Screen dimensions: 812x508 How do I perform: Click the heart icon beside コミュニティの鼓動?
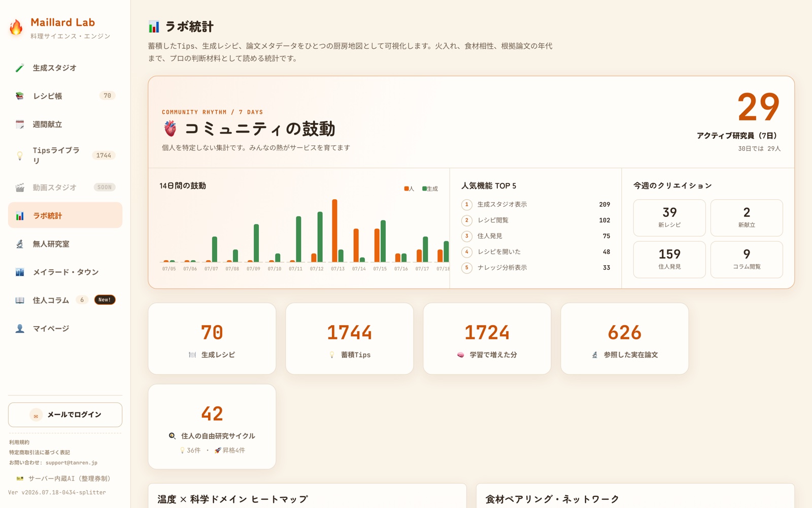point(171,129)
